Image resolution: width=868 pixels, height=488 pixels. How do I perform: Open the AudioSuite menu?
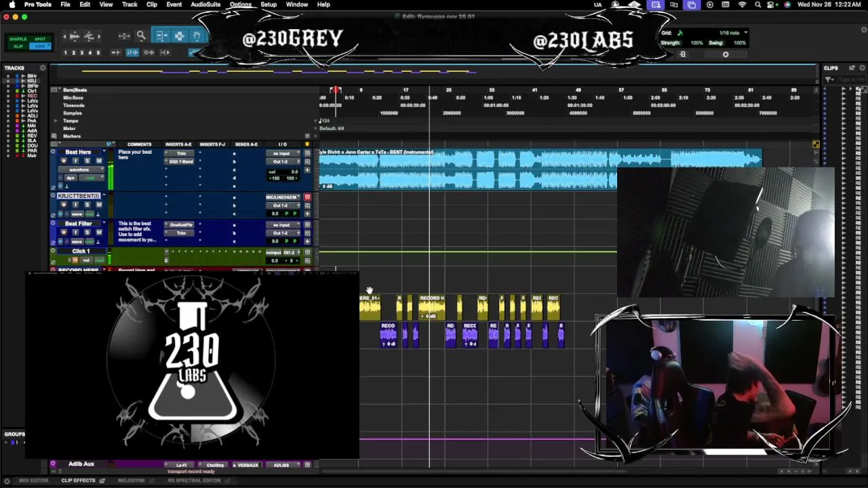point(205,5)
